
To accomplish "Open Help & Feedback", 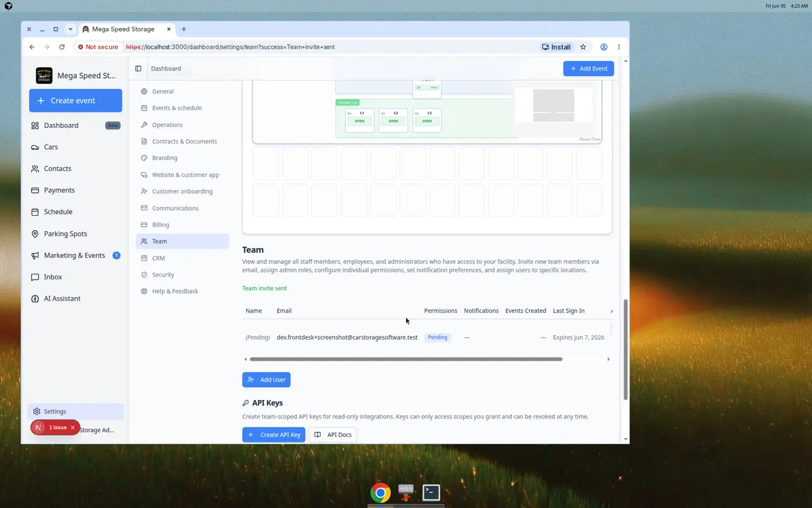I will click(x=182, y=291).
